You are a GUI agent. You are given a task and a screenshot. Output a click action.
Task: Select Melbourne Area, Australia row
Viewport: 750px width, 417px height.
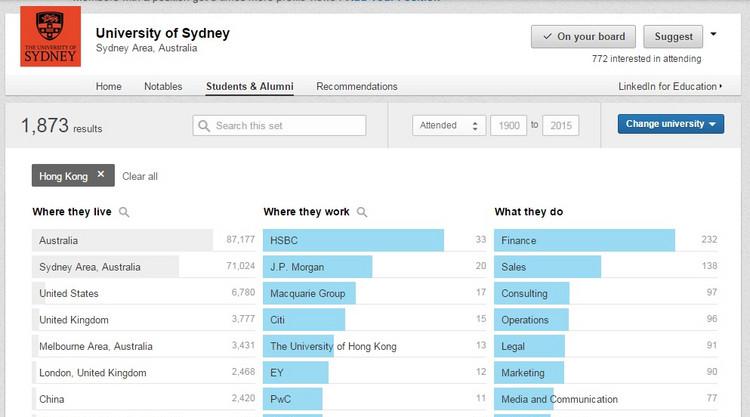point(143,346)
